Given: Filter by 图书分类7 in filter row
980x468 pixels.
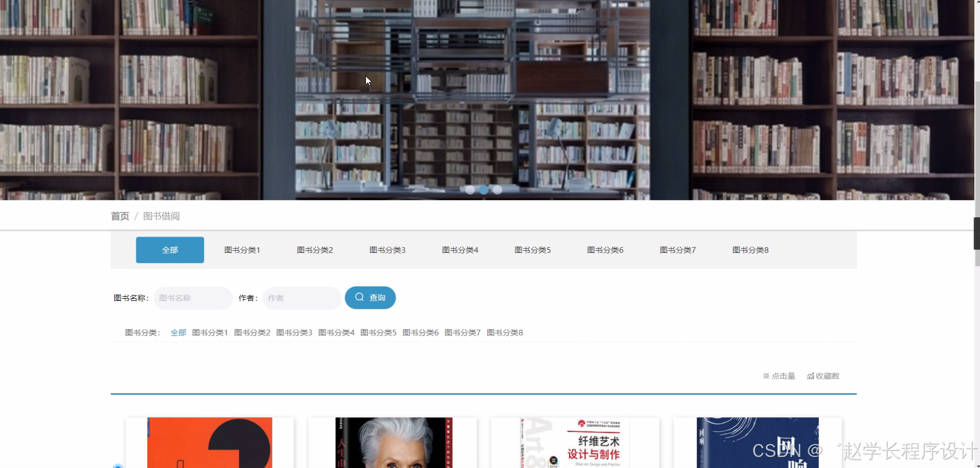Looking at the screenshot, I should pos(463,332).
